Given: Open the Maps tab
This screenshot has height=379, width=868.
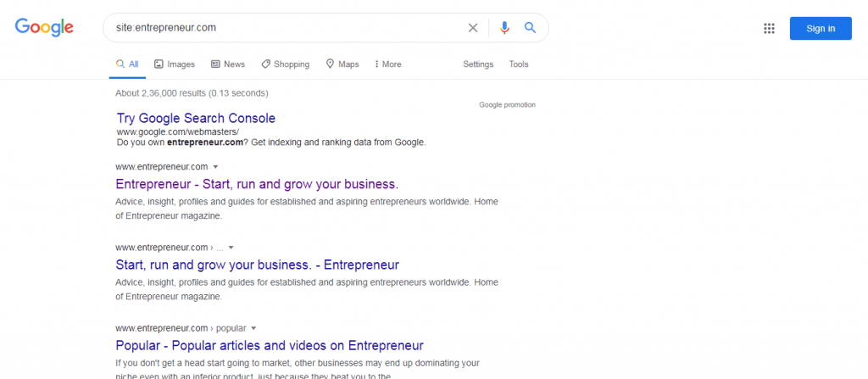Looking at the screenshot, I should click(x=342, y=64).
